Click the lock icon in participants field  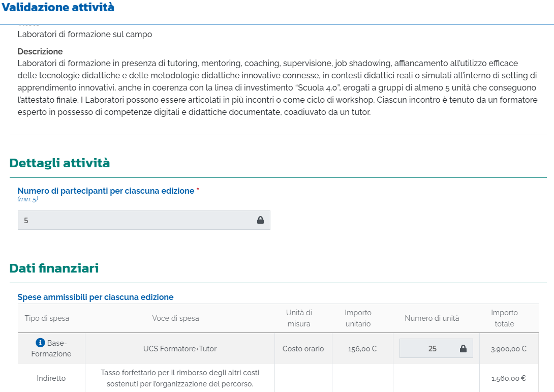(260, 220)
